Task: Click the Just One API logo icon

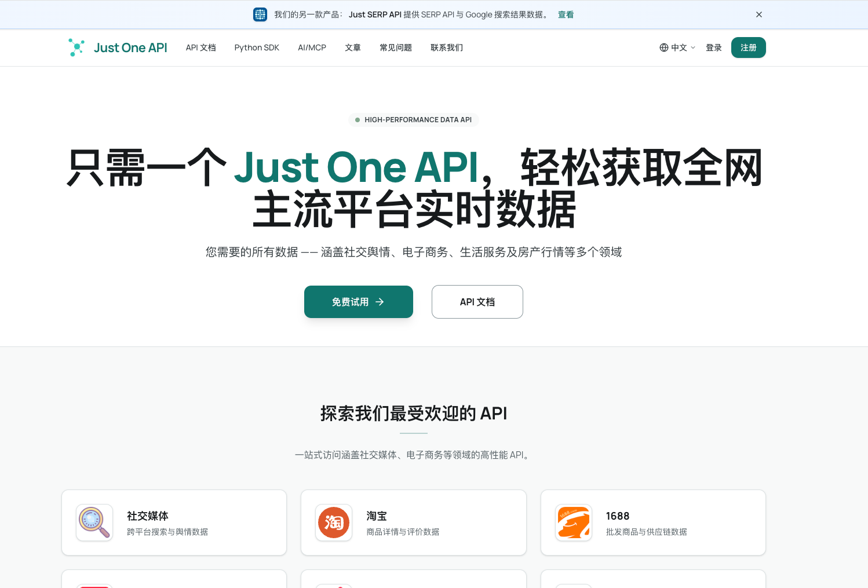Action: click(x=76, y=48)
